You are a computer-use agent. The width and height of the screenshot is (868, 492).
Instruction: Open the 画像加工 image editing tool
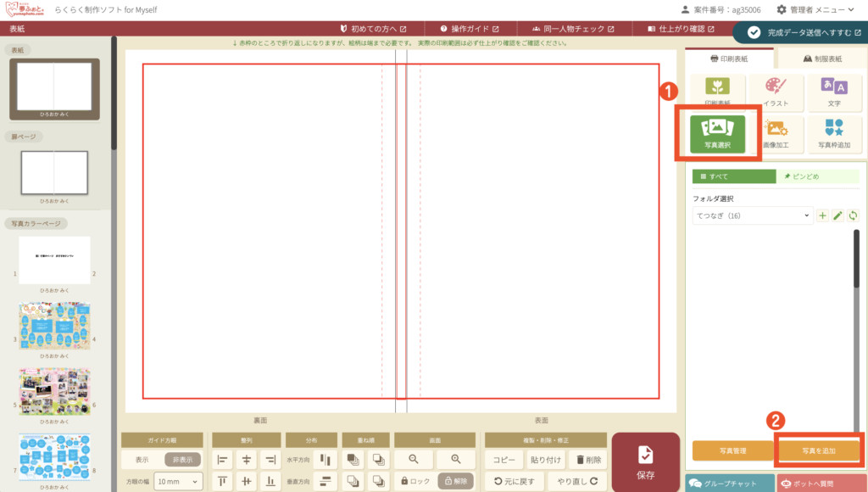[x=775, y=135]
